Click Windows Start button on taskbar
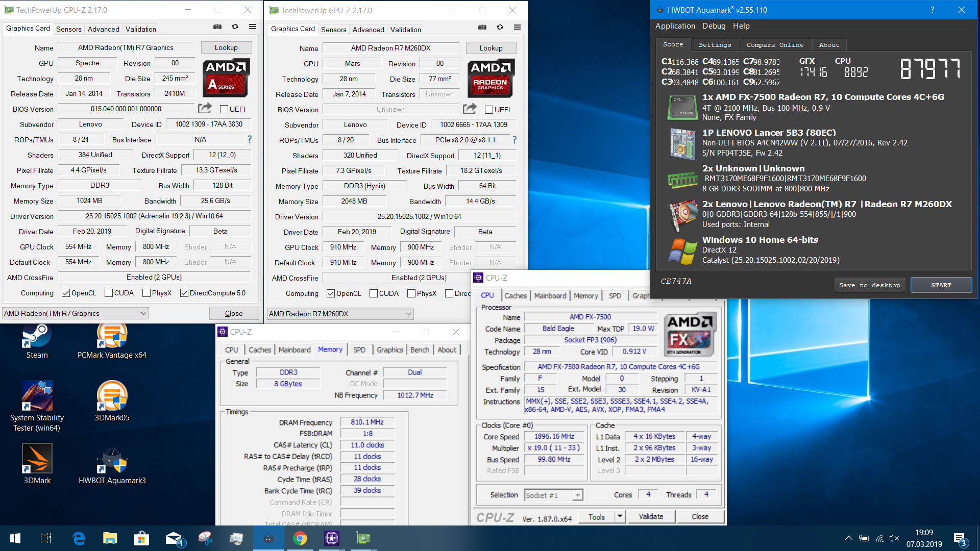980x551 pixels. point(15,538)
